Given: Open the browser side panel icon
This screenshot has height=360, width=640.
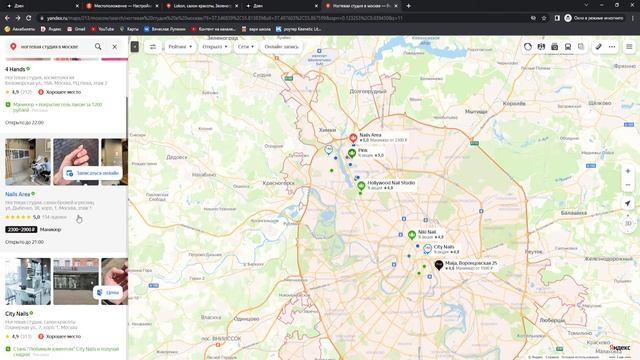Looking at the screenshot, I should (x=557, y=18).
